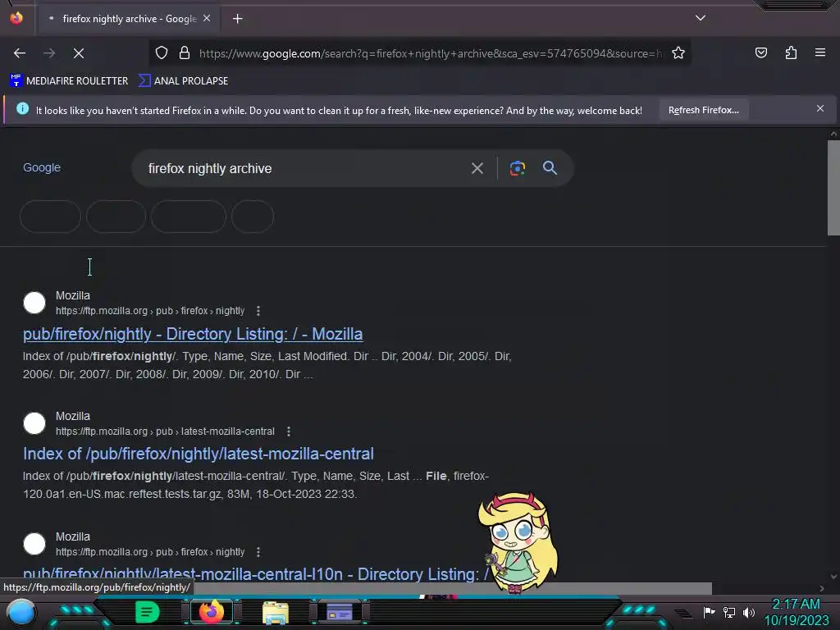Open the Save to Pocket icon

point(760,53)
